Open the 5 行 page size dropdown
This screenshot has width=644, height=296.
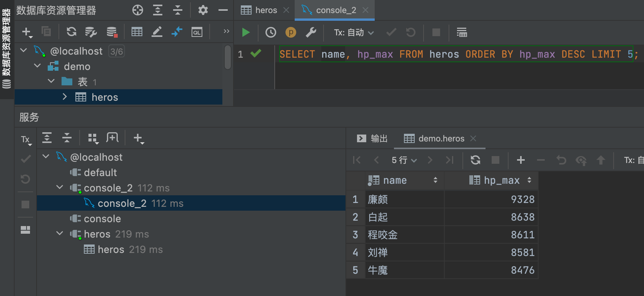pos(404,160)
